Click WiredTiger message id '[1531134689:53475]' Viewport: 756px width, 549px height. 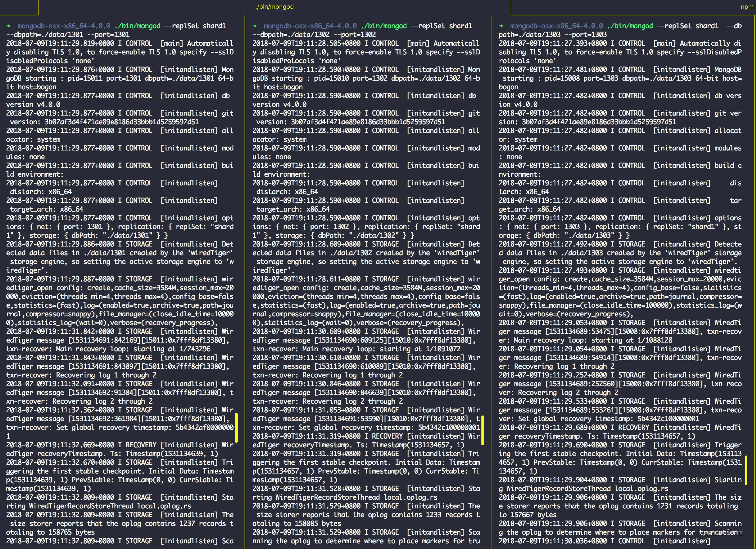[580, 332]
